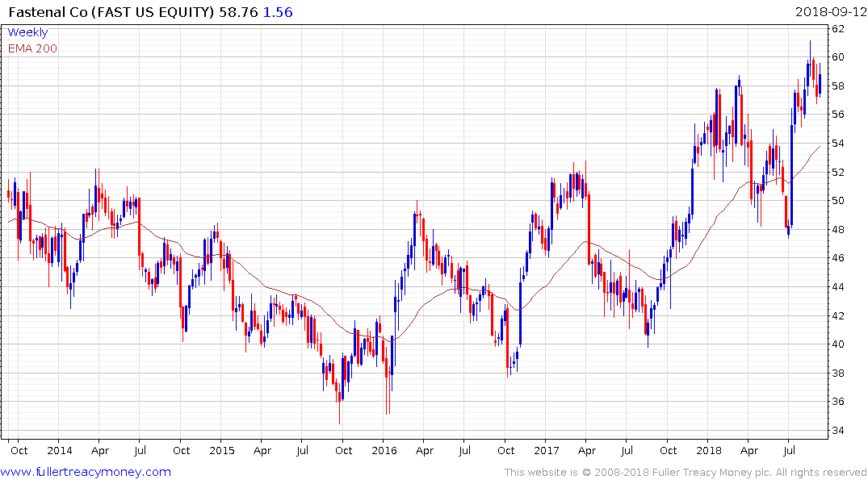The image size is (868, 484).
Task: Click the 36 price axis label
Action: pos(837,402)
